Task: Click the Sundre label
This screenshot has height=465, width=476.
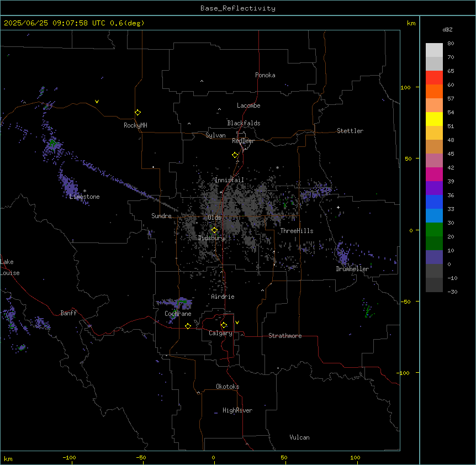Action: tap(161, 216)
